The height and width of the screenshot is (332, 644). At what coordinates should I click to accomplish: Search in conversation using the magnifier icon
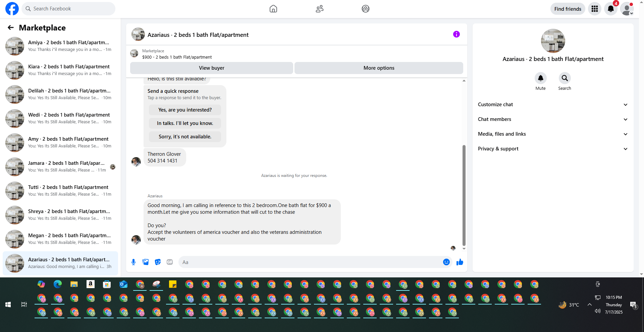click(x=565, y=78)
